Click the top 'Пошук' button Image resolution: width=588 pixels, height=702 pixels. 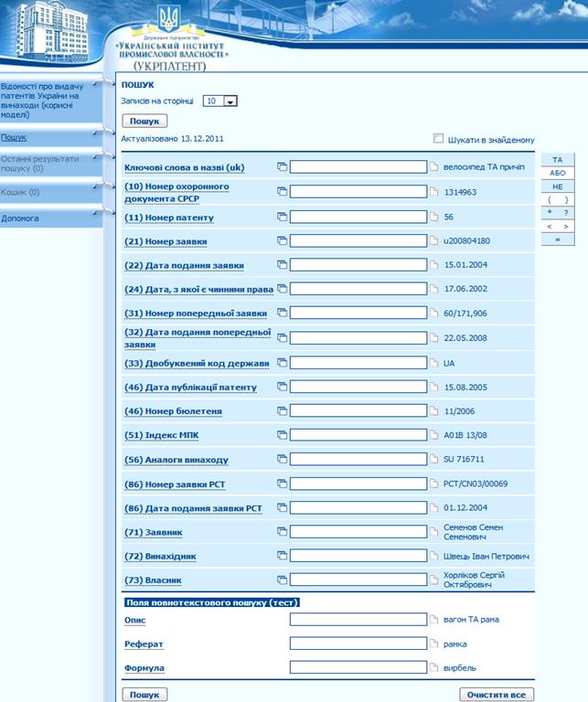pyautogui.click(x=144, y=121)
